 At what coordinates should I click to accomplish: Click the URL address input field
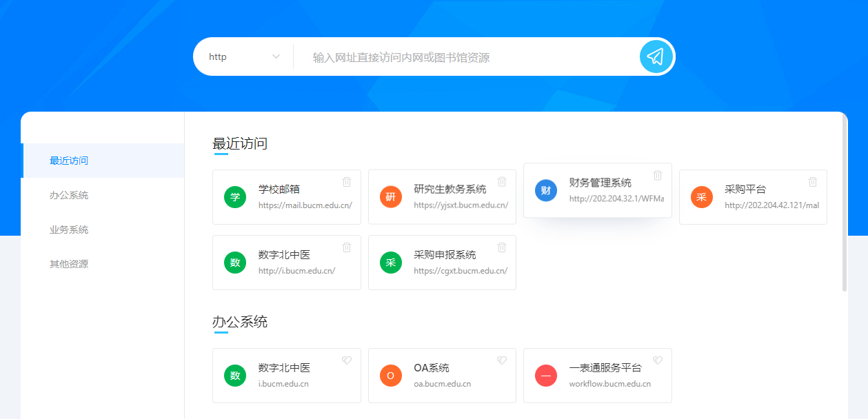469,57
